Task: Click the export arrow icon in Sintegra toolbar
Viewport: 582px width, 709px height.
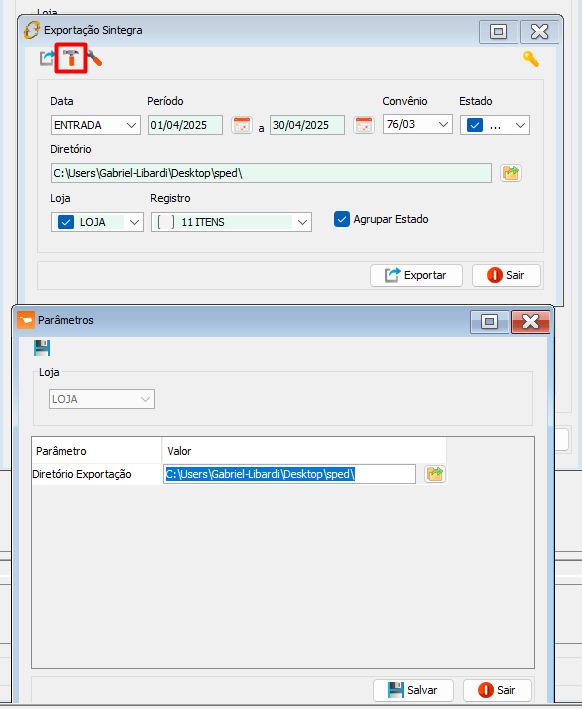Action: (47, 58)
